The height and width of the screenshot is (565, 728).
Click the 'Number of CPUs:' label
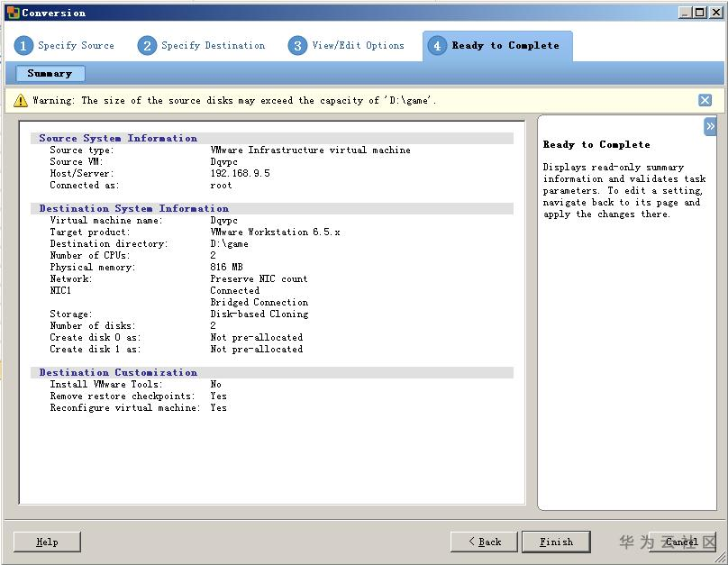(90, 255)
